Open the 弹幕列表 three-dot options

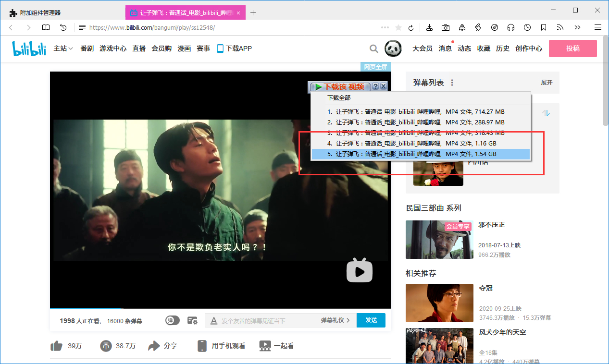point(452,83)
